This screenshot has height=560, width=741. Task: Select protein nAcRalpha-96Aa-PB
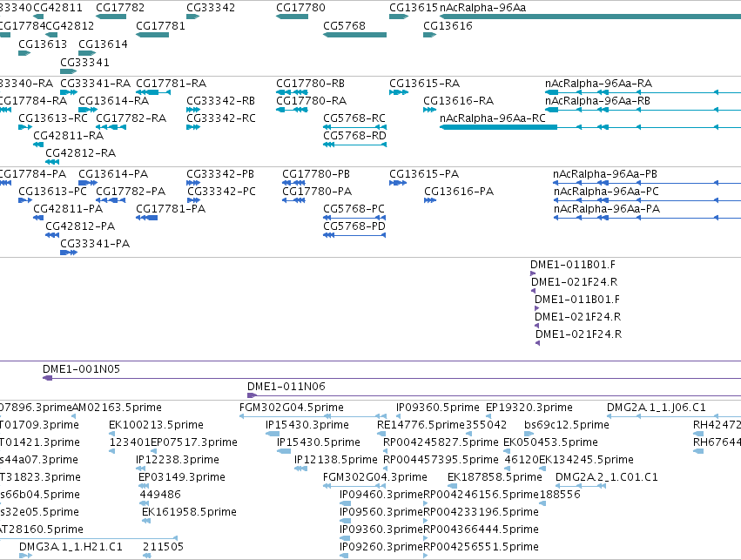pos(605,174)
